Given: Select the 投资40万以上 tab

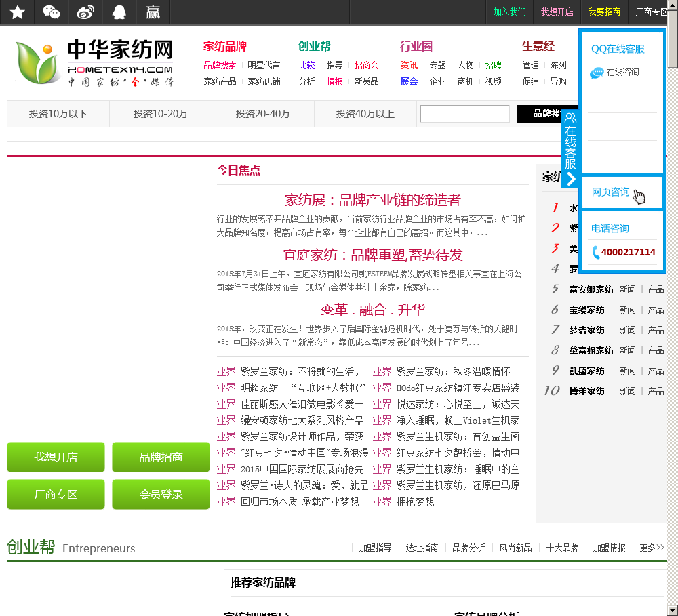Looking at the screenshot, I should click(365, 114).
